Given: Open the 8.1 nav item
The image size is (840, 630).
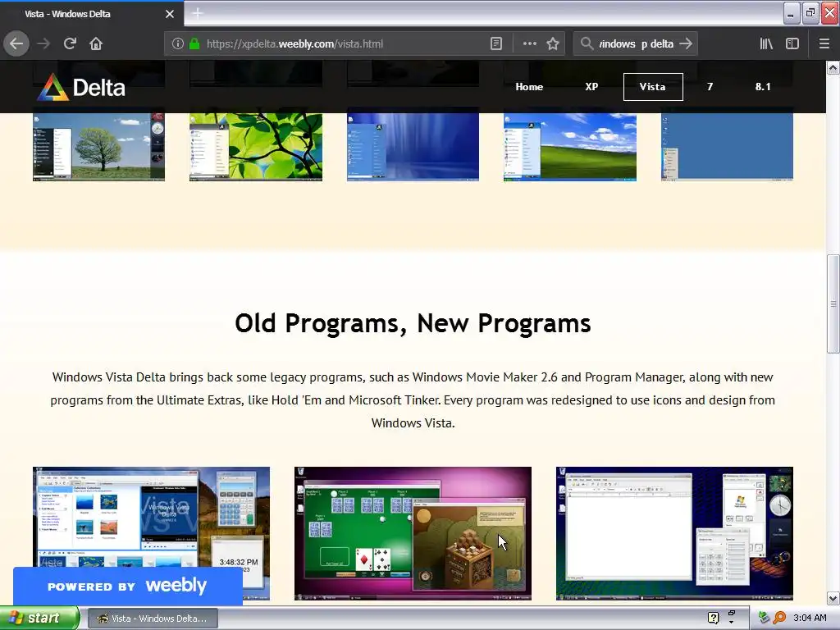Looking at the screenshot, I should (x=763, y=87).
